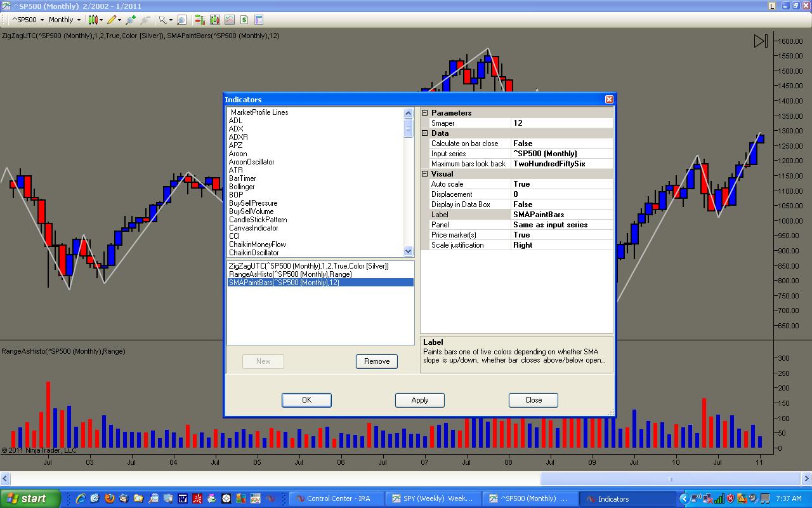Open the strategies dollar sign icon
This screenshot has height=508, width=812.
pos(244,20)
